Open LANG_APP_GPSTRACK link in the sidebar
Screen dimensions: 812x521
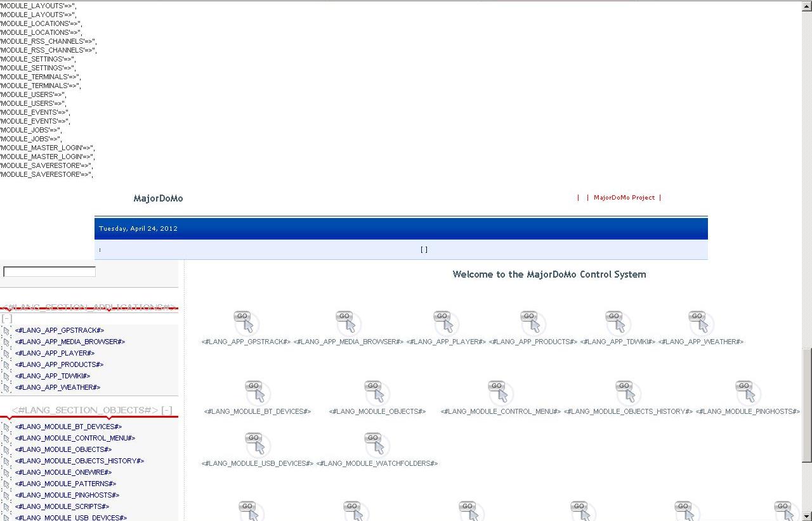pos(60,330)
